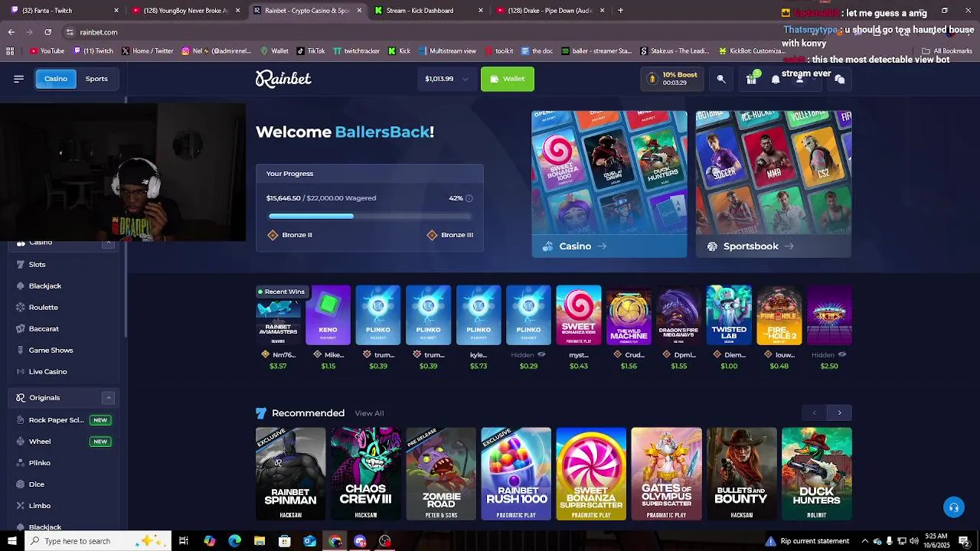The image size is (980, 551).
Task: Open Limbo in the sidebar
Action: pyautogui.click(x=64, y=506)
